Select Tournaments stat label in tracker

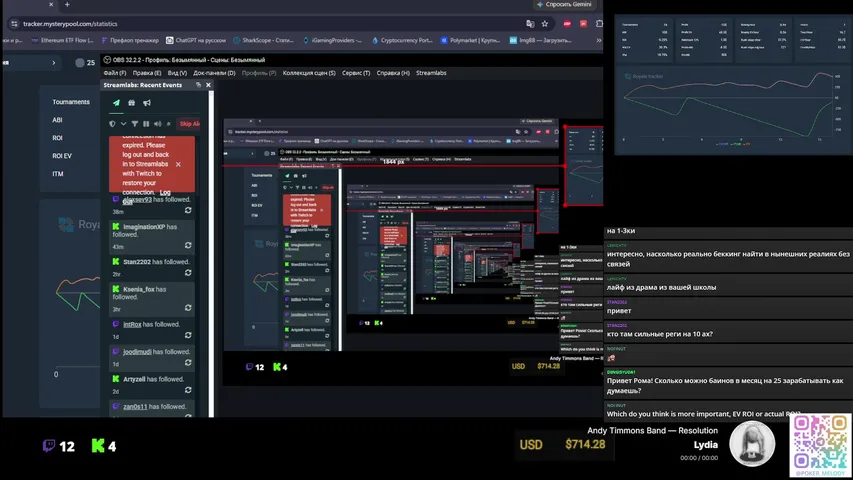click(71, 102)
